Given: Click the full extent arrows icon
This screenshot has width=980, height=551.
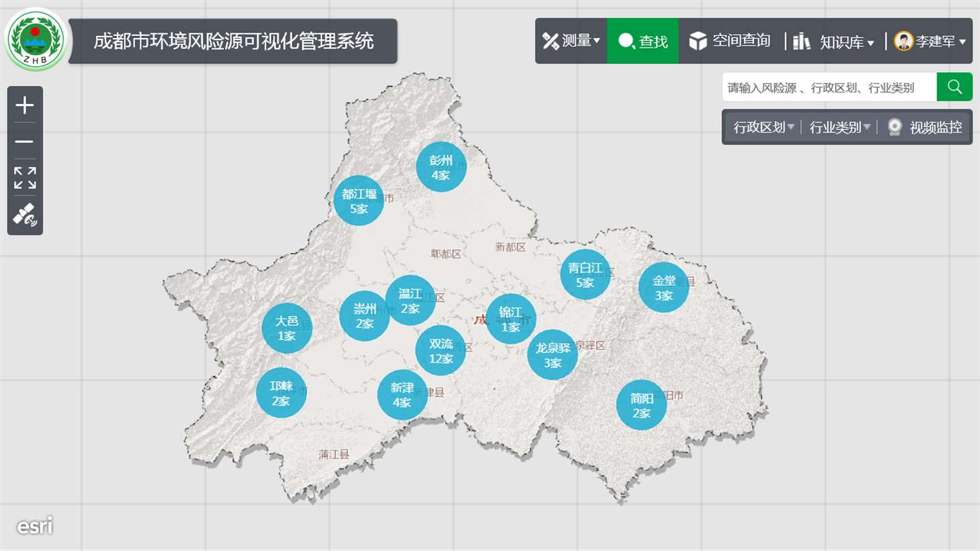Looking at the screenshot, I should [x=25, y=178].
